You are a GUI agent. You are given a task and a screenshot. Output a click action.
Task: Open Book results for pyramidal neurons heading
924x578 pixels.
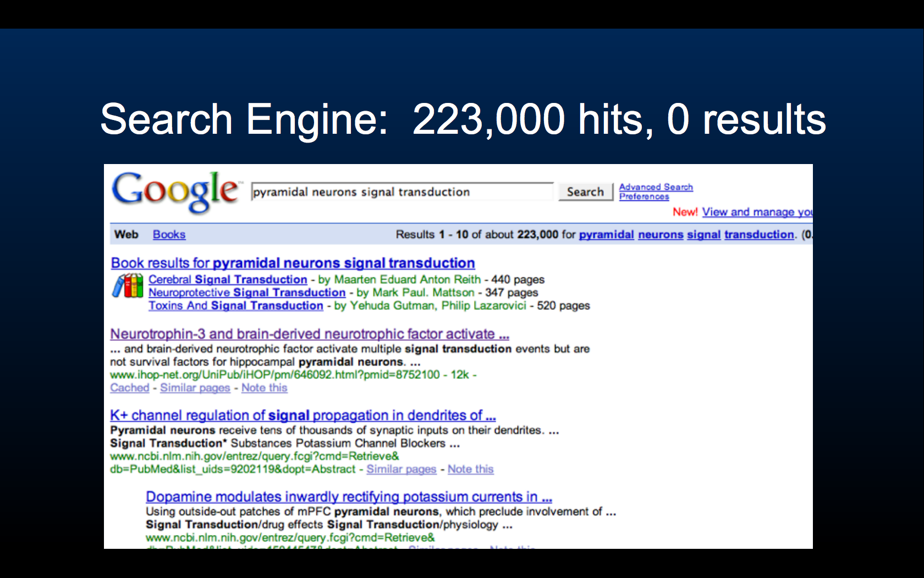pos(293,263)
